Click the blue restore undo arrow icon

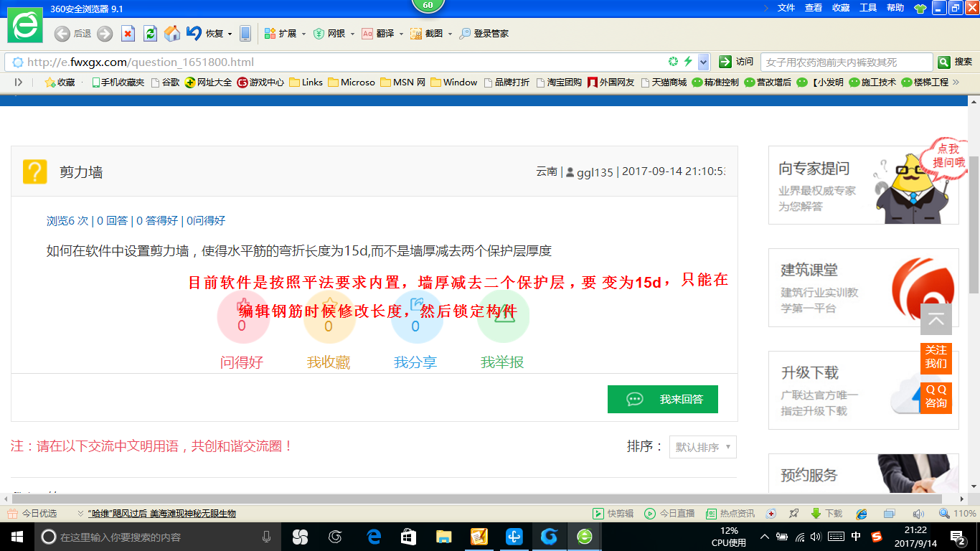pyautogui.click(x=194, y=33)
